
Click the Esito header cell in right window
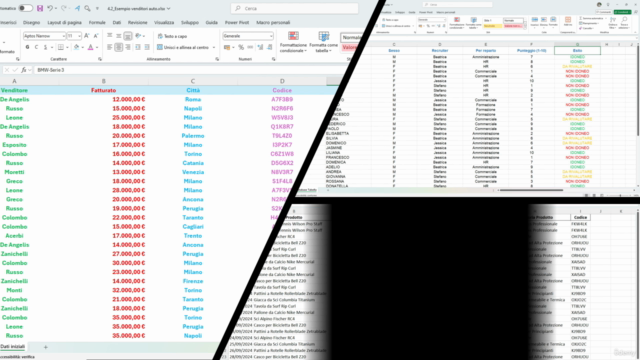pyautogui.click(x=577, y=50)
